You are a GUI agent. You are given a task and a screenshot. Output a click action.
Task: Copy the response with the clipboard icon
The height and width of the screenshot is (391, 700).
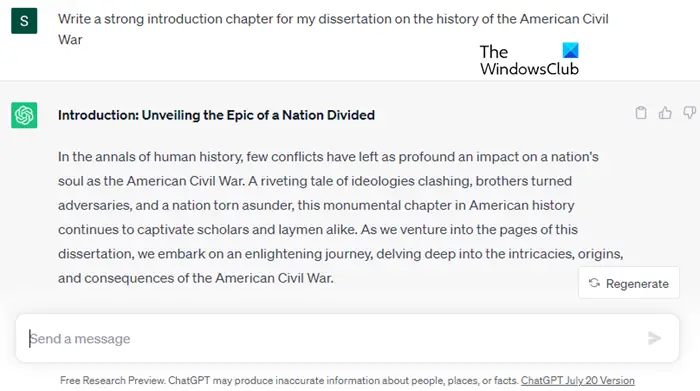[641, 113]
